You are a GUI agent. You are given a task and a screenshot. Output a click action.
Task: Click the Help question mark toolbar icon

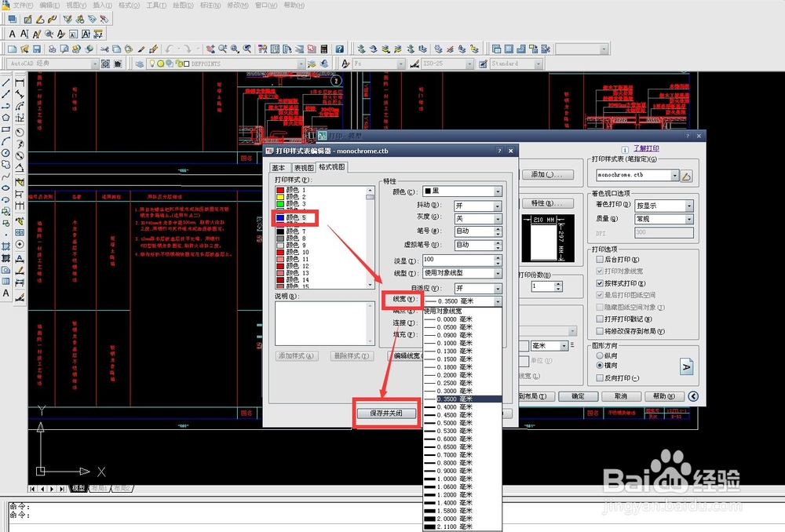[339, 49]
